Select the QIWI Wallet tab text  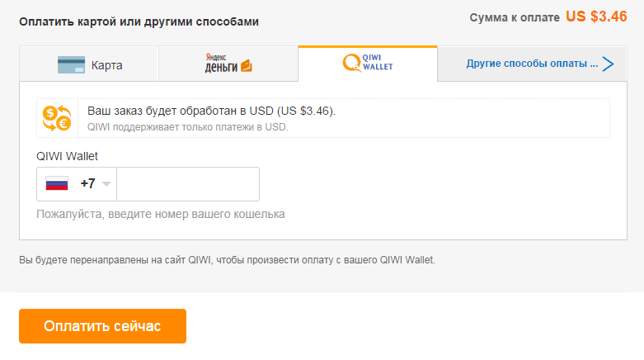(x=378, y=62)
